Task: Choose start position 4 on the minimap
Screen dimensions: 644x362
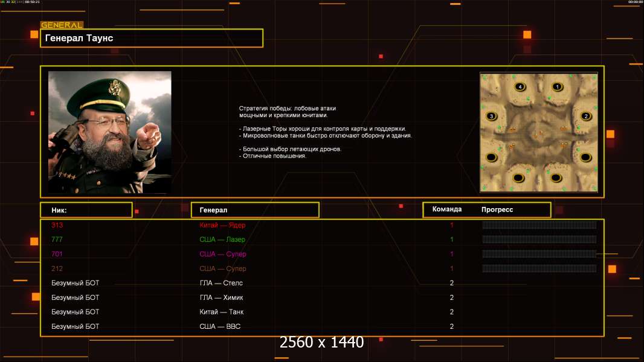Action: click(x=520, y=87)
